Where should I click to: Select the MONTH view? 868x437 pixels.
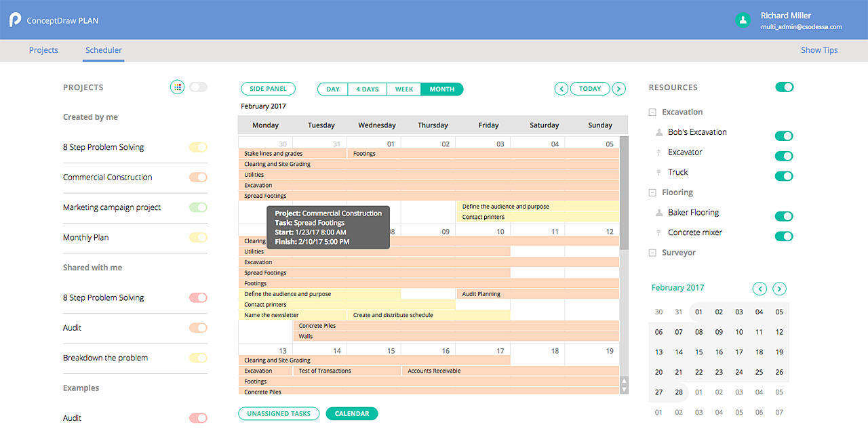[x=442, y=89]
